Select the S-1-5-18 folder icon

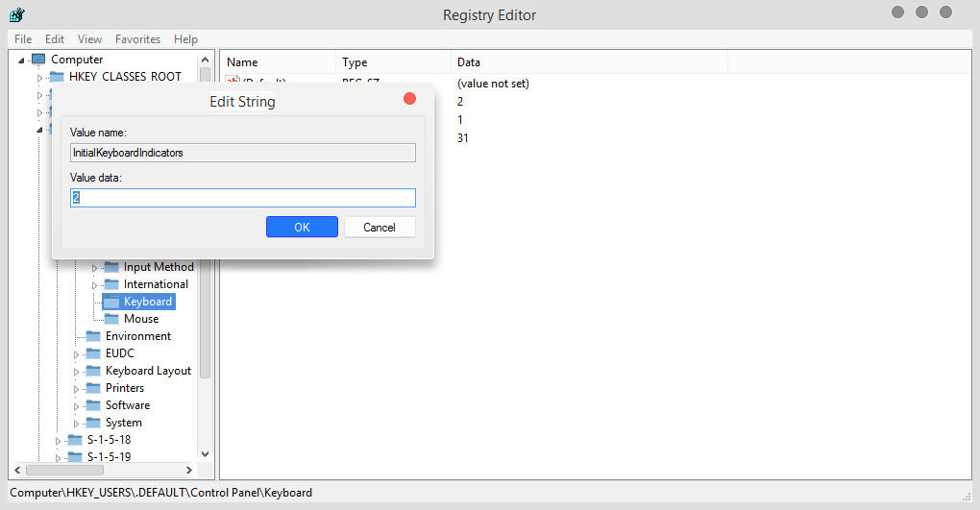[75, 440]
